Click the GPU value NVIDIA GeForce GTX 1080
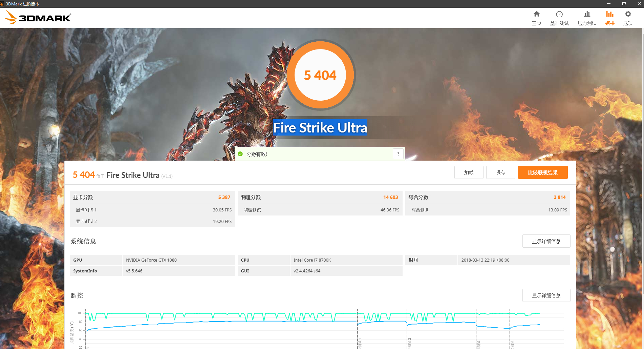644x349 pixels. tap(151, 260)
